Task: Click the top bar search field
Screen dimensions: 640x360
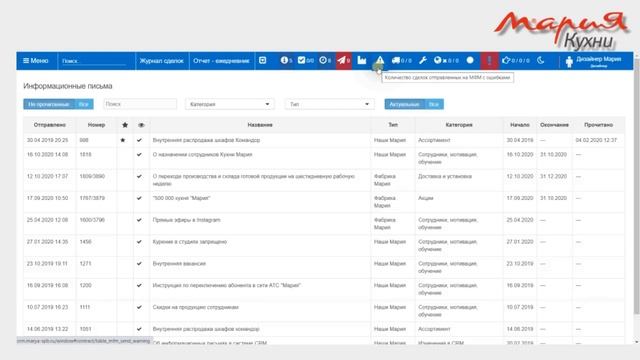Action: tap(94, 61)
